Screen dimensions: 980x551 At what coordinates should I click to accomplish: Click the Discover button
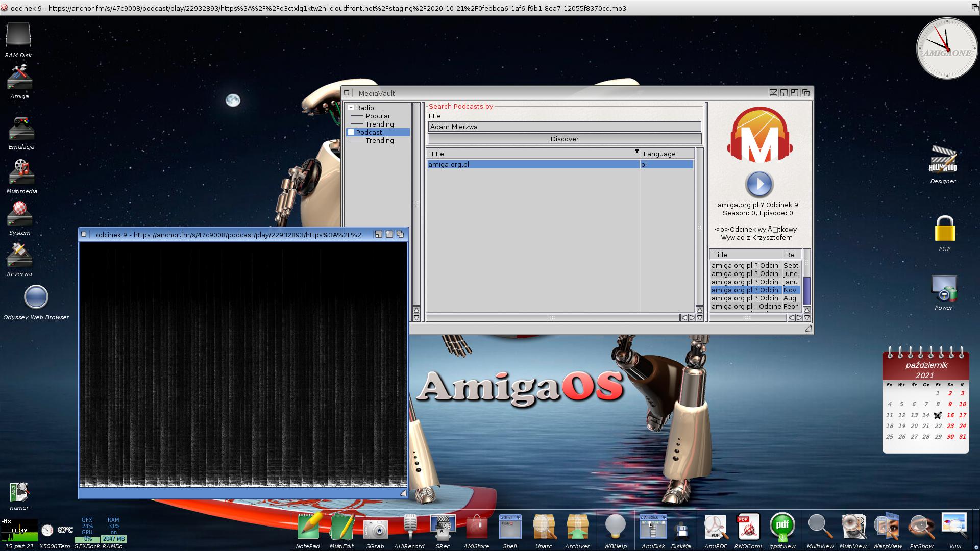pyautogui.click(x=565, y=139)
